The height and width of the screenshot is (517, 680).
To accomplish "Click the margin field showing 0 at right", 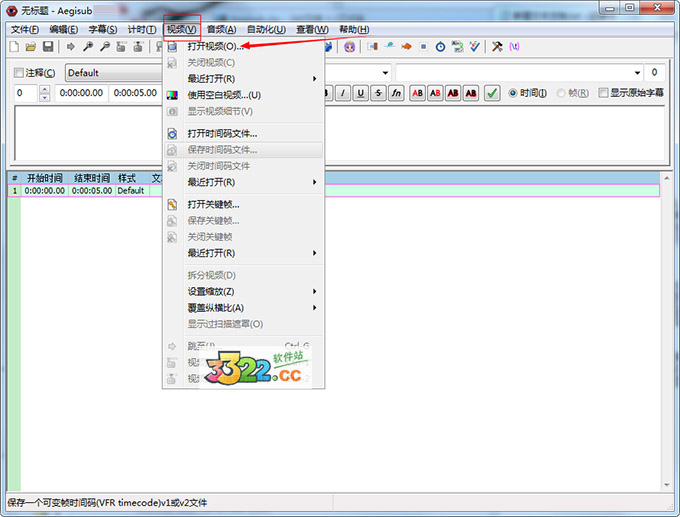I will click(x=654, y=72).
